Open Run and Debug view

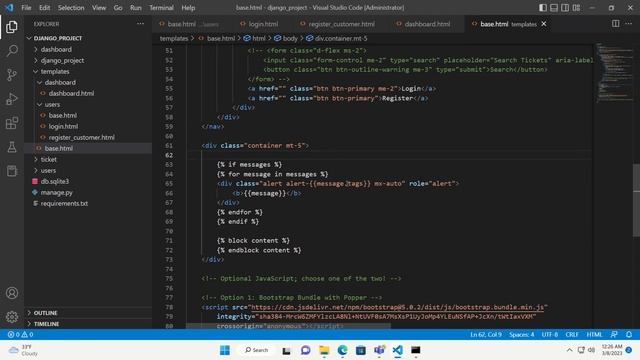coord(12,99)
